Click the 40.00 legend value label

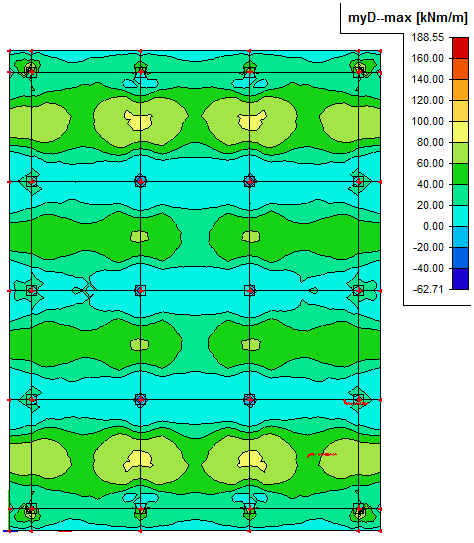pos(430,184)
